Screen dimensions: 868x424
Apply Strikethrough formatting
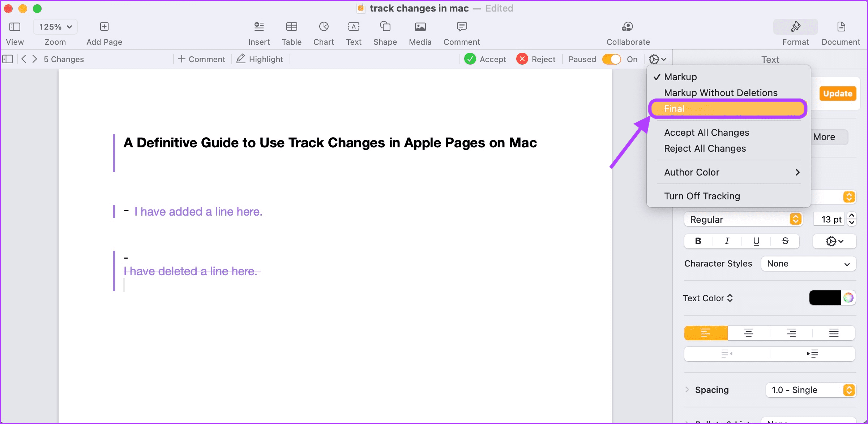click(785, 241)
